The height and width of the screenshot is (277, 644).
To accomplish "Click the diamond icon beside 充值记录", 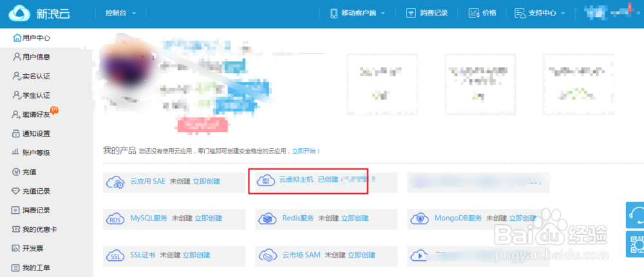I will 15,191.
